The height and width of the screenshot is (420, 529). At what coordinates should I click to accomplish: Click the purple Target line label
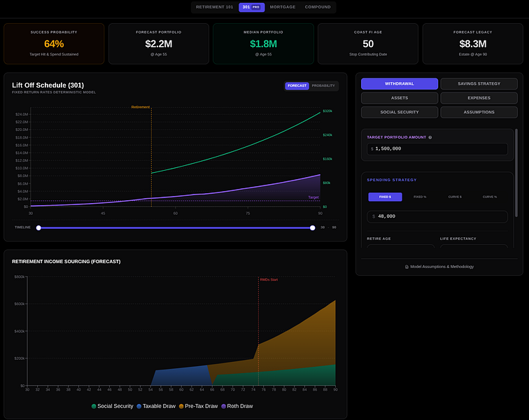[x=313, y=197]
